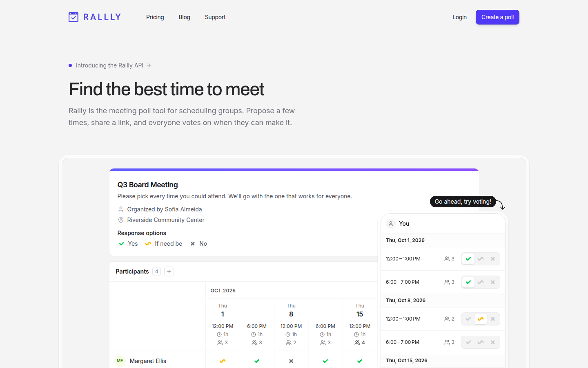Image resolution: width=588 pixels, height=368 pixels.
Task: Open the Blog page
Action: (x=184, y=17)
